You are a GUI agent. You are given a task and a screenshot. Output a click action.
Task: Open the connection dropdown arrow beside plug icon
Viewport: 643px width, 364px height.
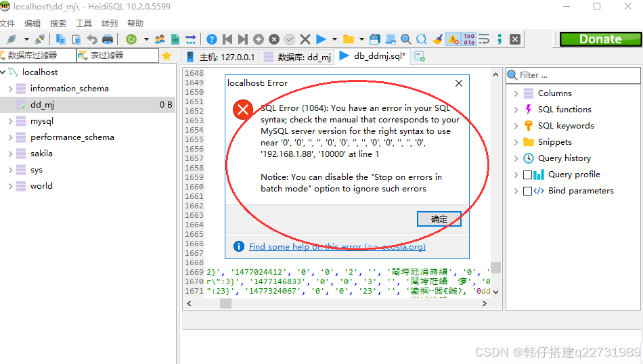click(x=26, y=39)
